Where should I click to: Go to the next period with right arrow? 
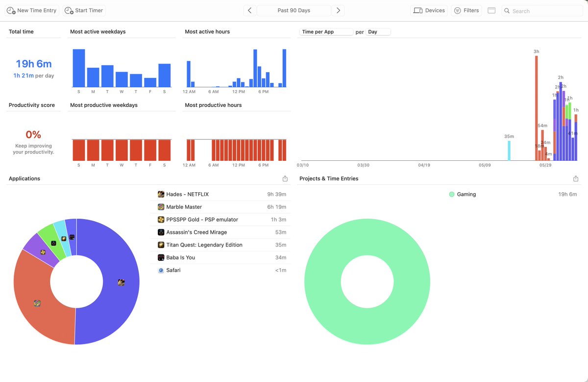pos(338,10)
